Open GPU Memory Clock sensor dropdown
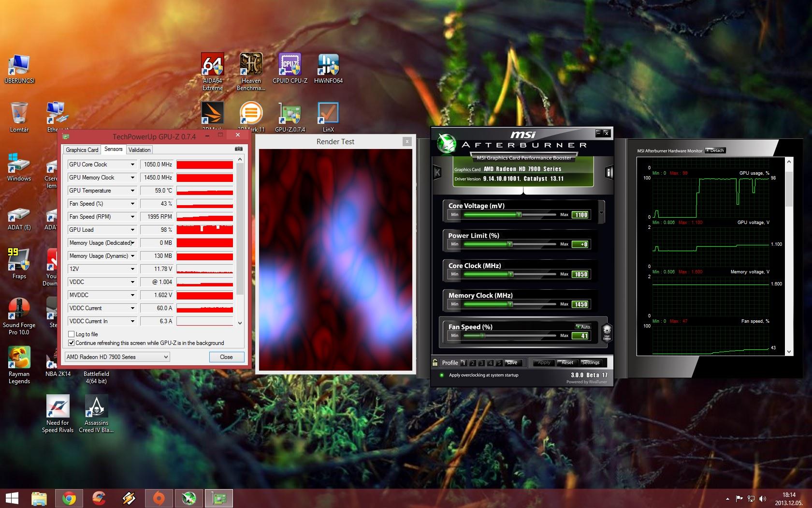The width and height of the screenshot is (812, 508). [x=132, y=178]
